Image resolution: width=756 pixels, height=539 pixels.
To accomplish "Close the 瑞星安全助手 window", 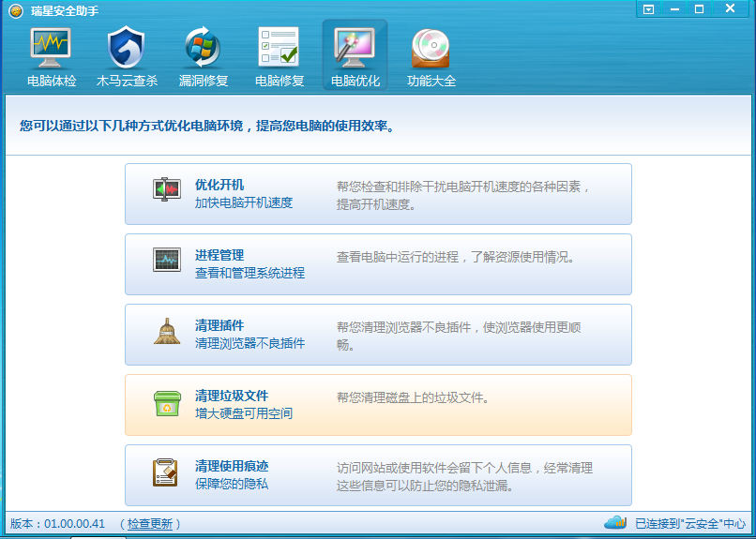I will pos(730,8).
